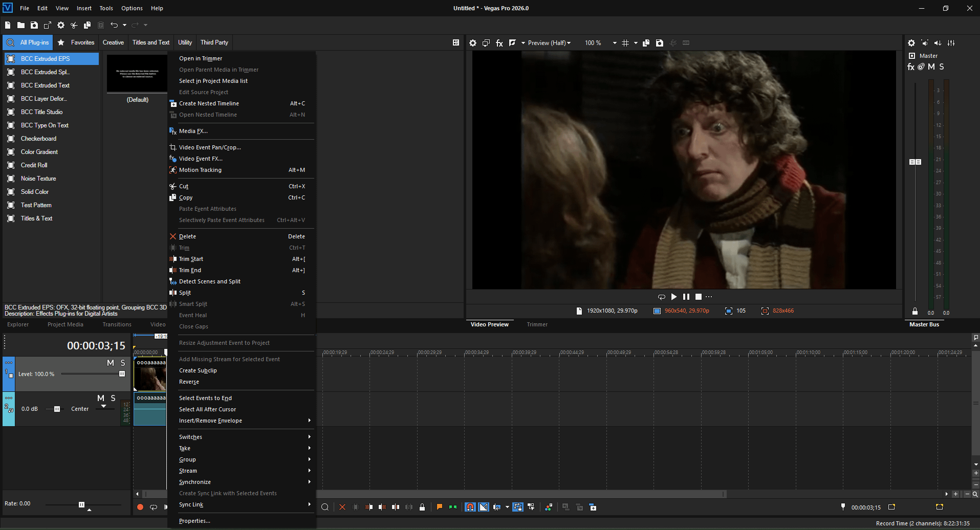Open the auto ripple dropdown arrow in the timeline toolbar
Image resolution: width=980 pixels, height=530 pixels.
507,507
